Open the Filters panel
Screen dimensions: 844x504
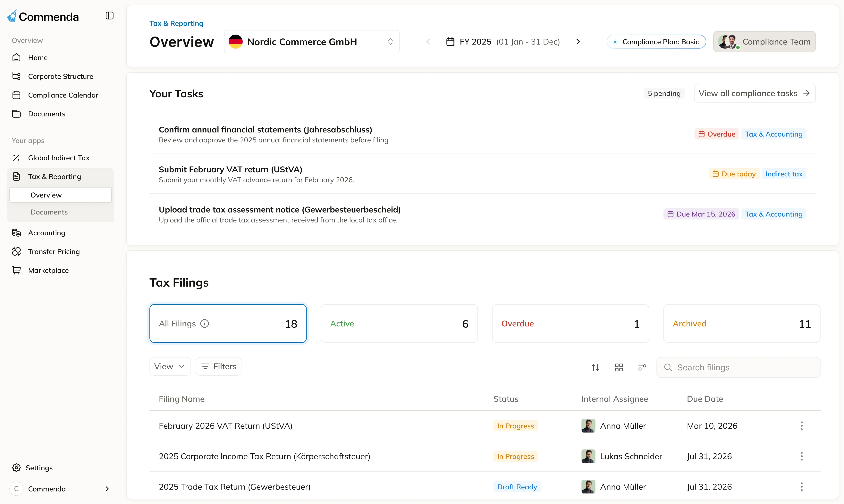point(218,366)
